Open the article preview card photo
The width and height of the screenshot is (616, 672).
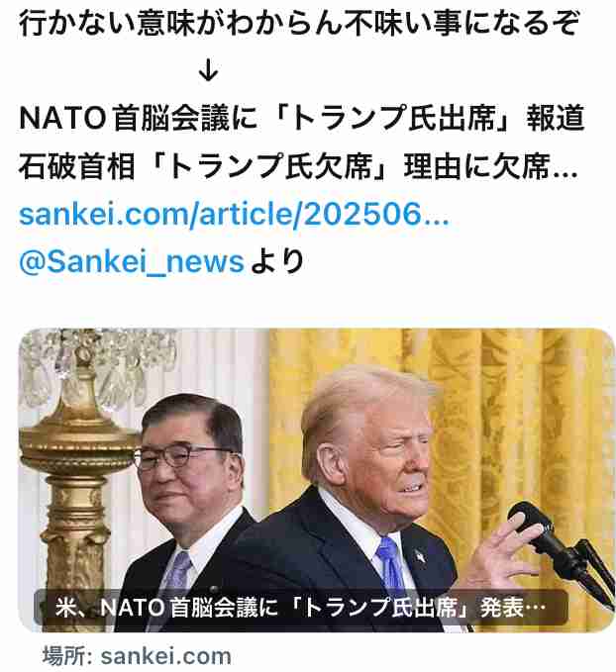point(317,480)
